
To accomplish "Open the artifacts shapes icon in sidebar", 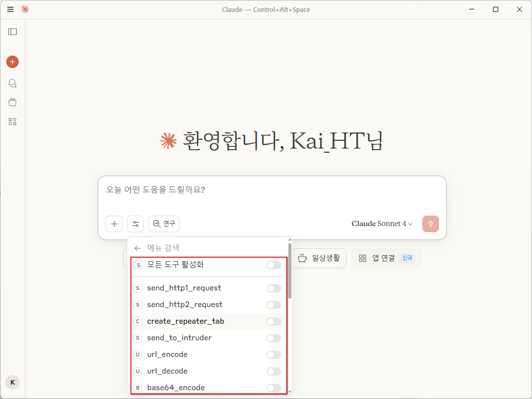I will click(12, 122).
